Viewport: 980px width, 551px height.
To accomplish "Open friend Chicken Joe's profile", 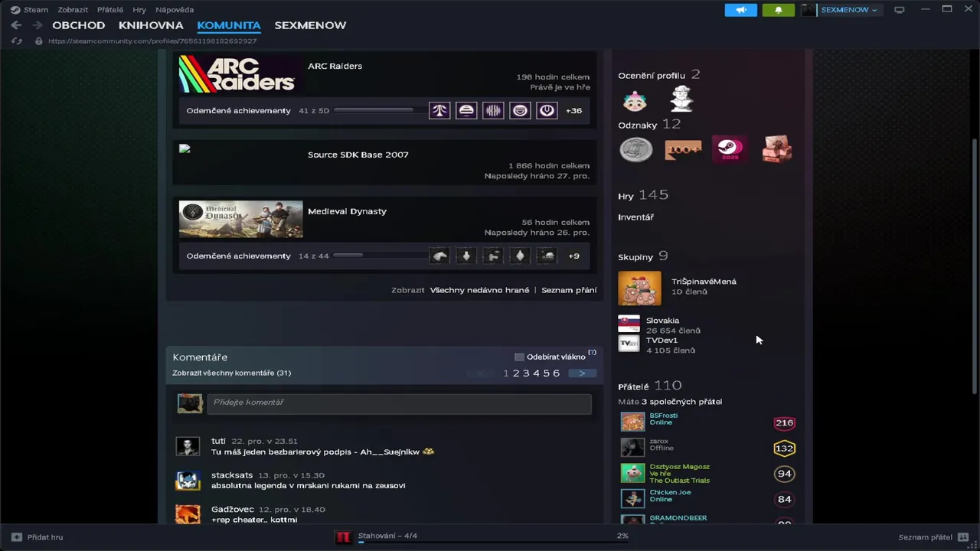I will (670, 492).
